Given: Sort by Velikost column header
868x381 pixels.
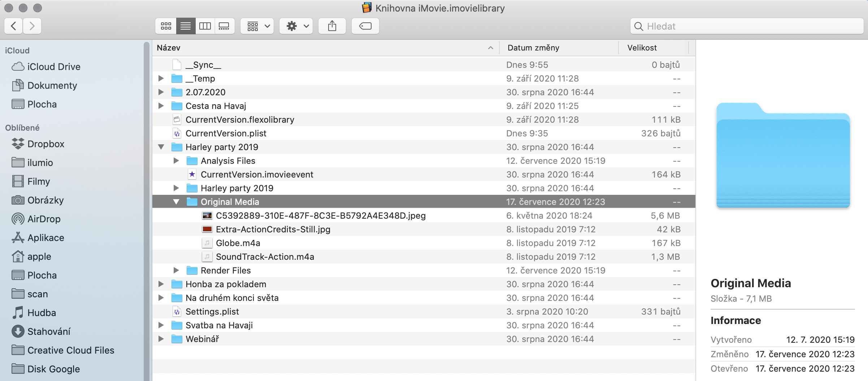Looking at the screenshot, I should [x=642, y=48].
